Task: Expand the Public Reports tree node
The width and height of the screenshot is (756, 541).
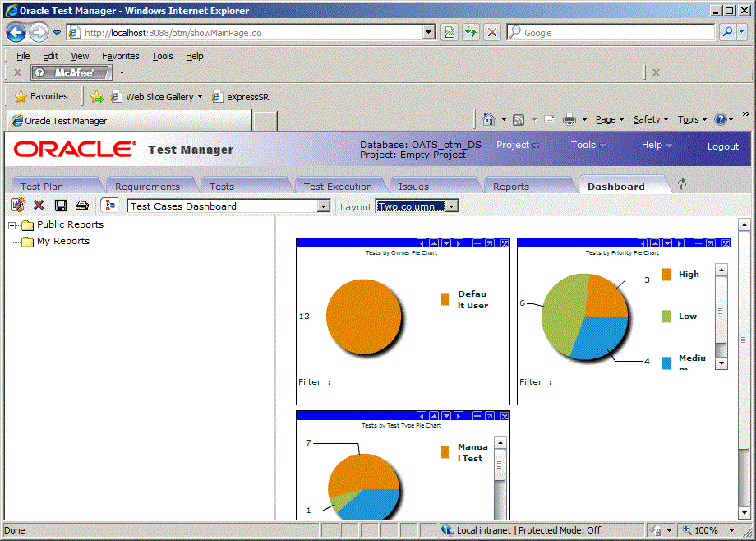Action: pyautogui.click(x=12, y=225)
